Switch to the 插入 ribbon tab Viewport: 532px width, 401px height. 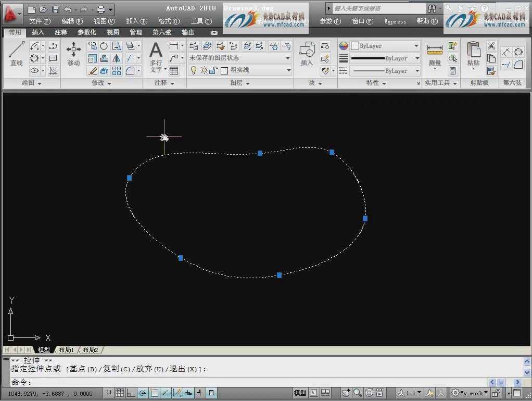(37, 32)
